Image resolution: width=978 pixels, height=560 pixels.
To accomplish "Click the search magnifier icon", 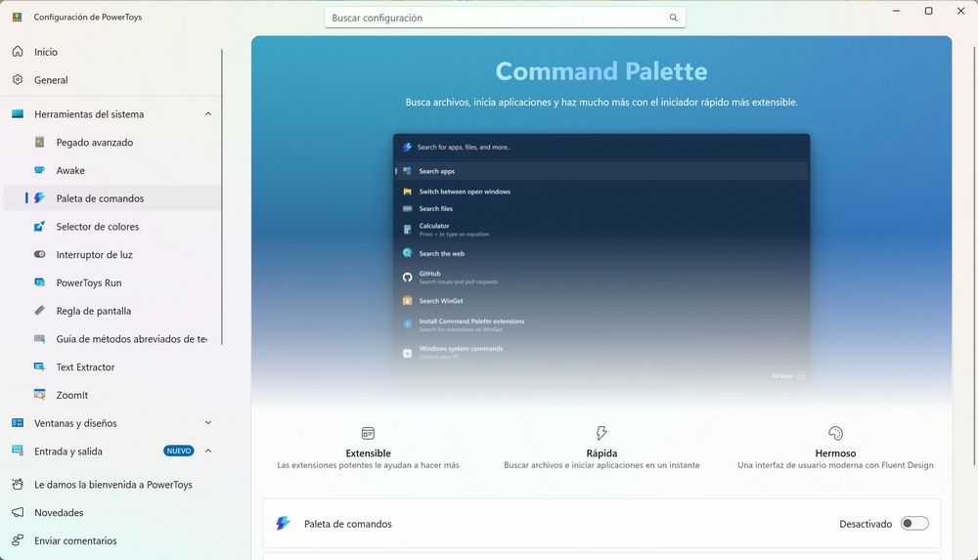I will (x=673, y=18).
